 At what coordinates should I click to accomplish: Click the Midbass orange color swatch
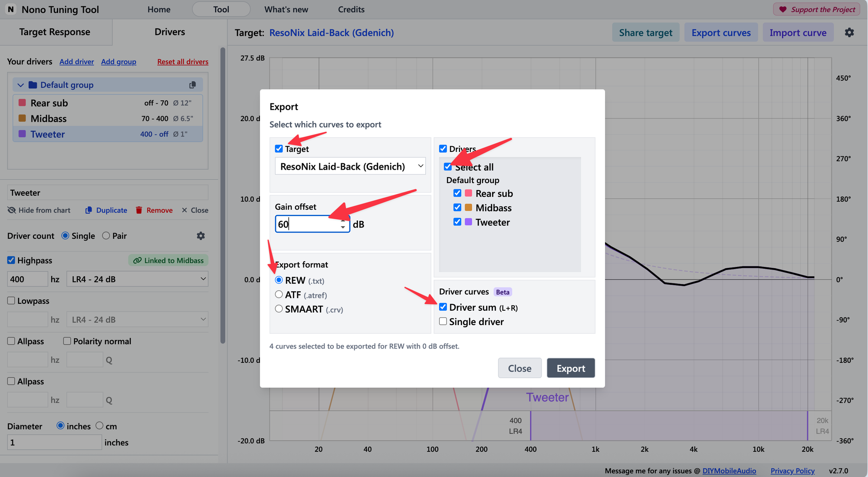[x=22, y=118]
